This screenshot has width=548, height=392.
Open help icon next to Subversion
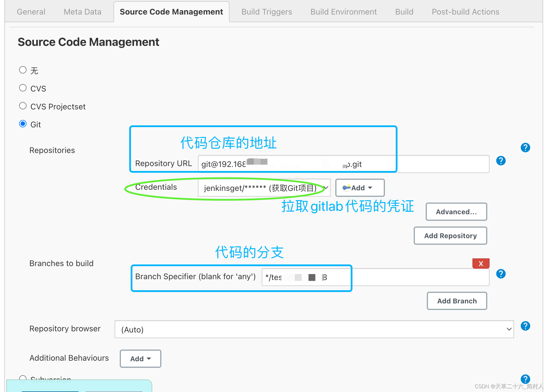525,379
